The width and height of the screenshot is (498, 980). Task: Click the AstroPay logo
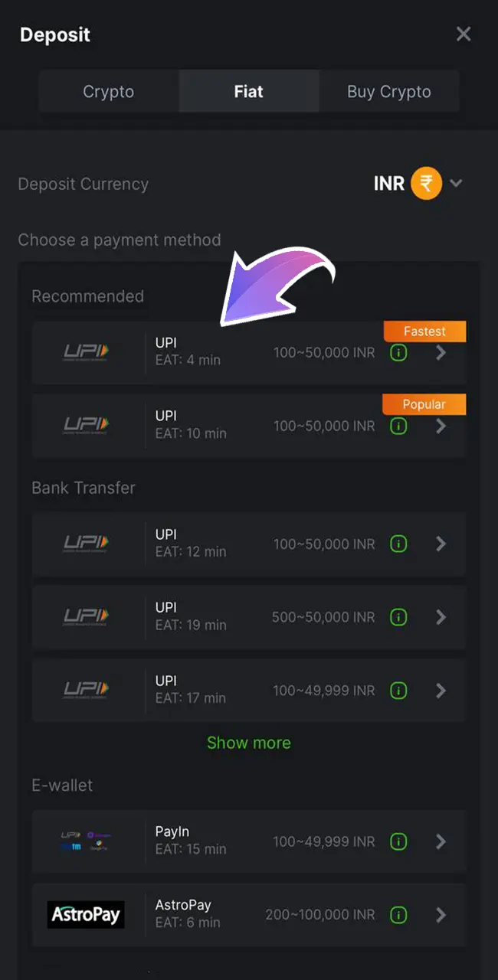click(x=86, y=914)
